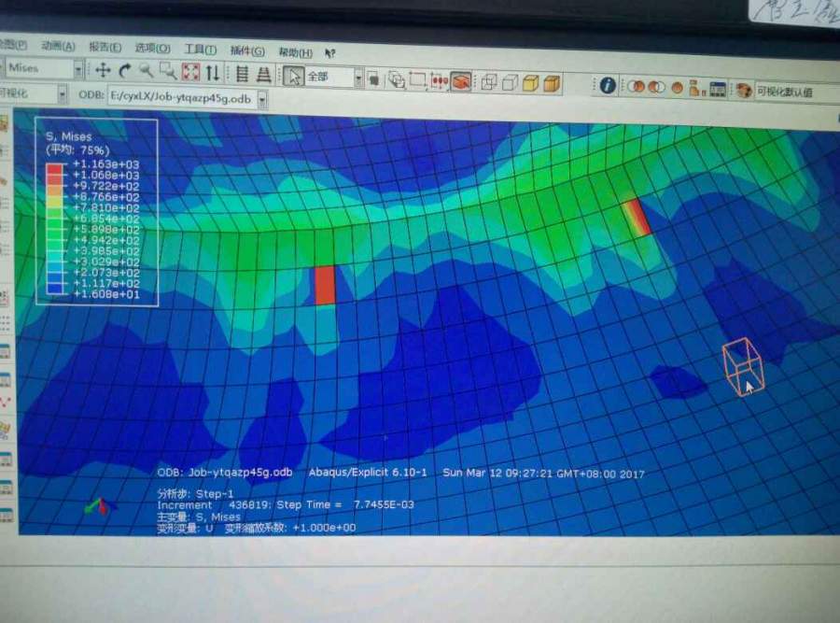This screenshot has height=623, width=840.
Task: Switch to Filled render style
Action: [530, 83]
